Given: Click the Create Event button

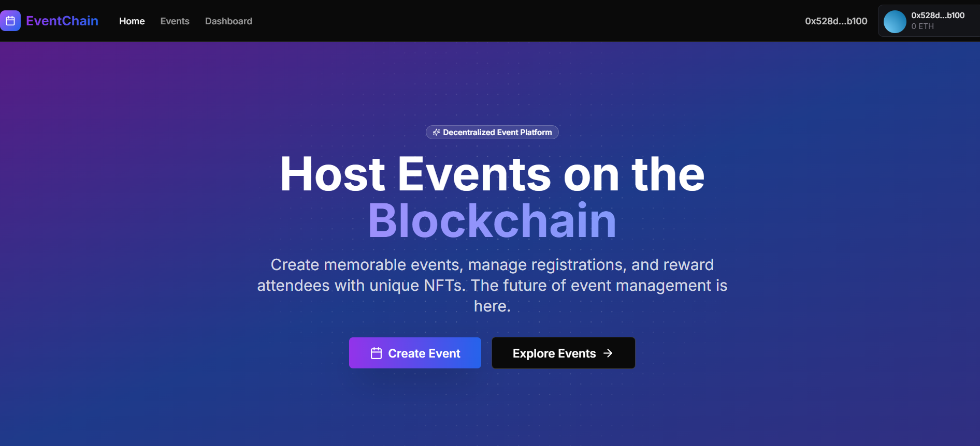Looking at the screenshot, I should pyautogui.click(x=415, y=353).
